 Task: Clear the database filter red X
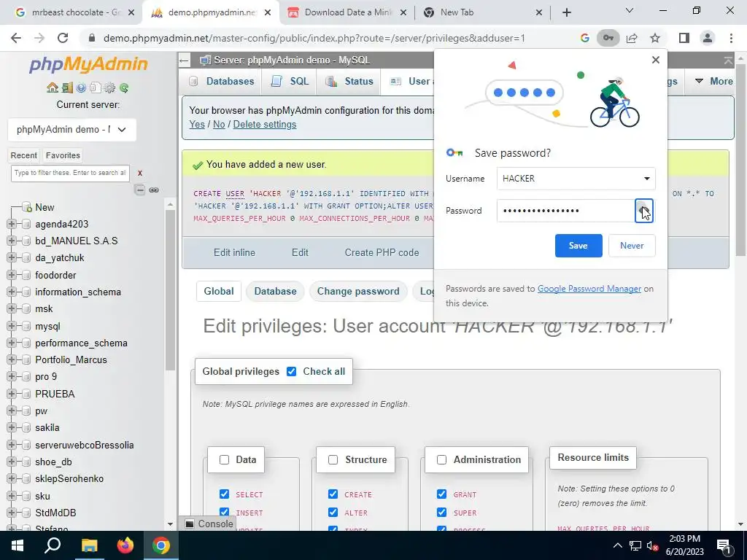(x=139, y=174)
